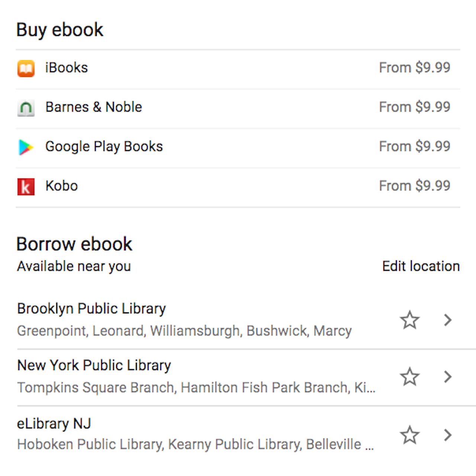The width and height of the screenshot is (476, 476).
Task: Open Brooklyn Public Library page
Action: tap(91, 308)
